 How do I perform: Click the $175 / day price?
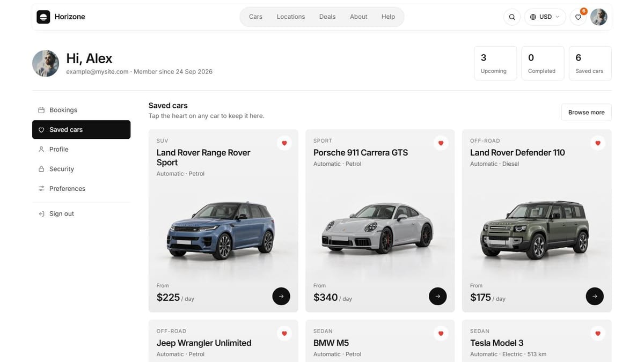tap(488, 298)
